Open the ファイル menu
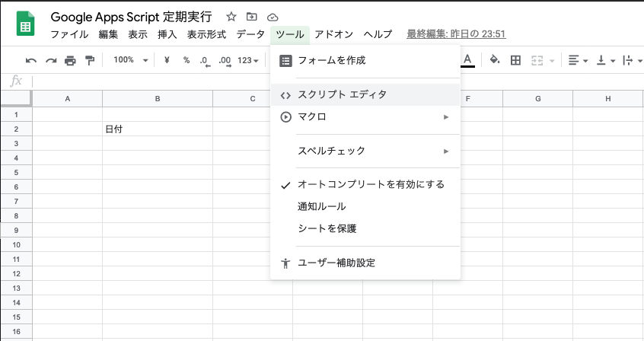The width and height of the screenshot is (644, 341). [69, 34]
